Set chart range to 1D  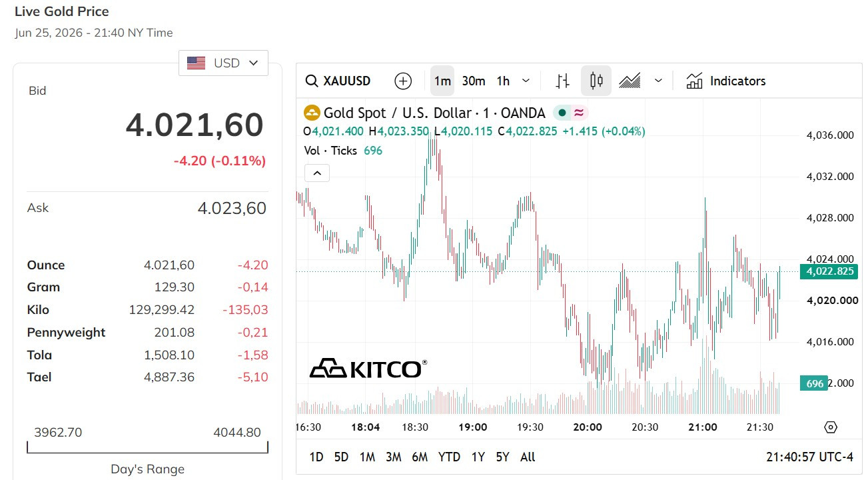coord(316,457)
